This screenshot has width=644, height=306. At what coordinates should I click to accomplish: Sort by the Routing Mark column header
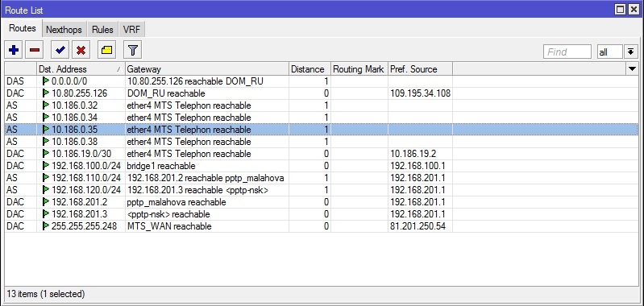pos(359,69)
